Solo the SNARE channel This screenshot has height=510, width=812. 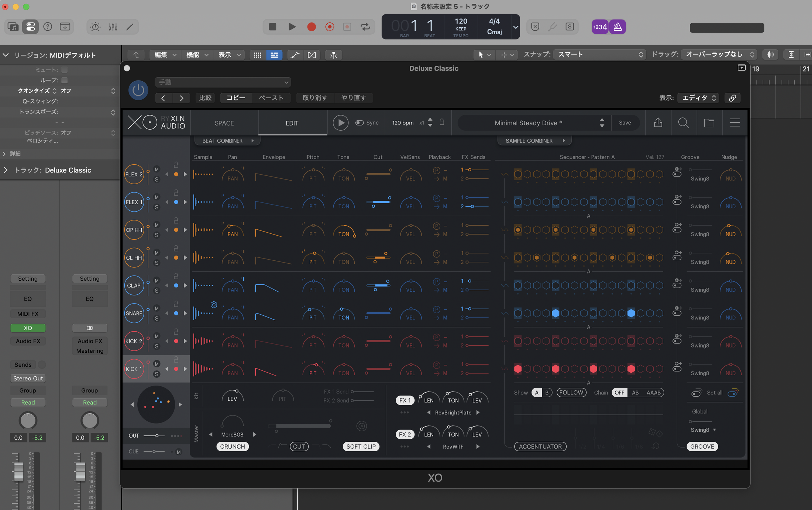point(156,318)
